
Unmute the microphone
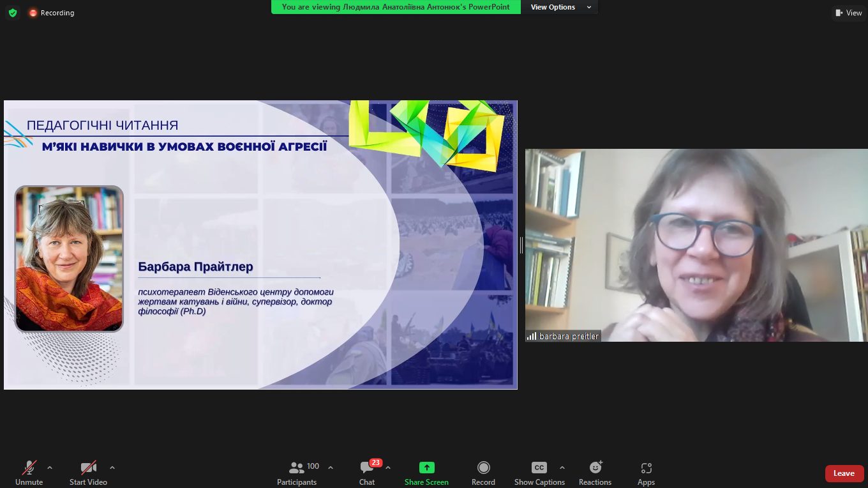click(29, 473)
